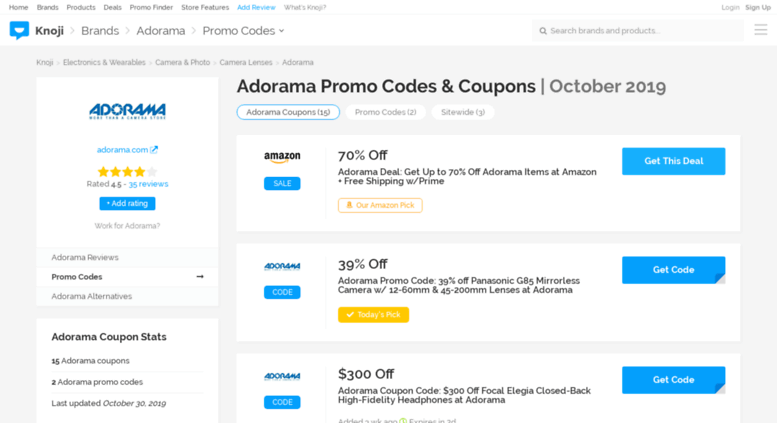The image size is (777, 423).
Task: Click Get Code for the 39% Off offer
Action: (x=673, y=270)
